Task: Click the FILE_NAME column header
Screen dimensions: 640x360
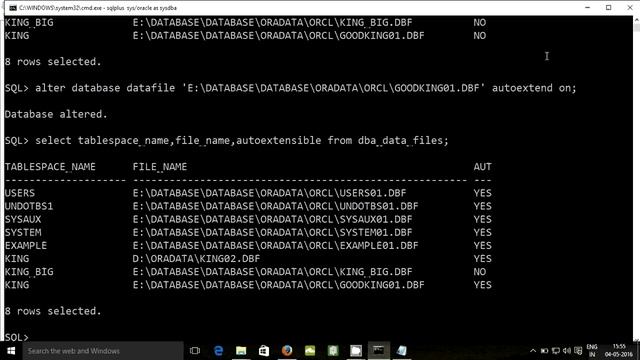Action: pyautogui.click(x=160, y=167)
